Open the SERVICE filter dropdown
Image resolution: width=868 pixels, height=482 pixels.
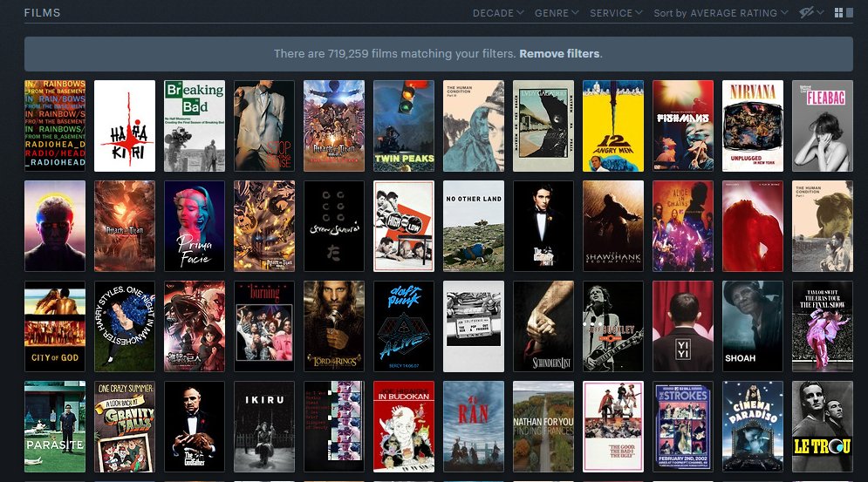coord(616,13)
